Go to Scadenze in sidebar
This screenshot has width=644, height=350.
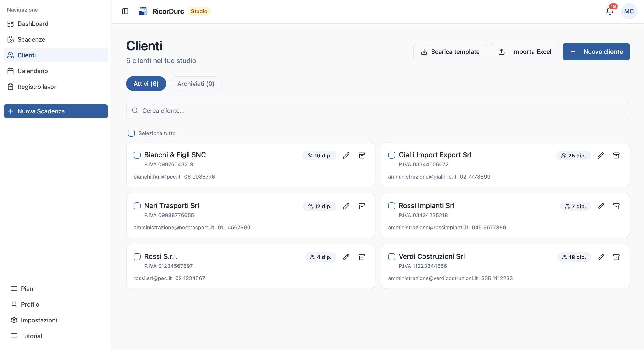tap(56, 39)
